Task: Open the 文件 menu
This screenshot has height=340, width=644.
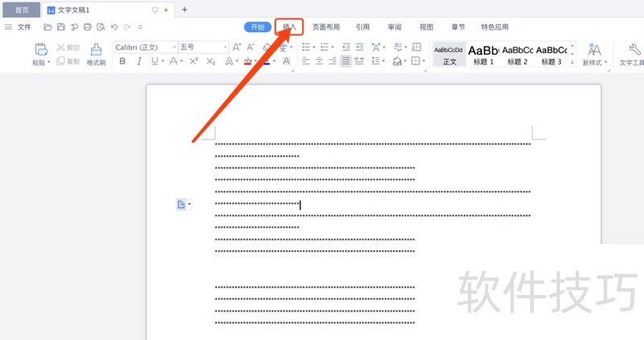Action: click(24, 27)
